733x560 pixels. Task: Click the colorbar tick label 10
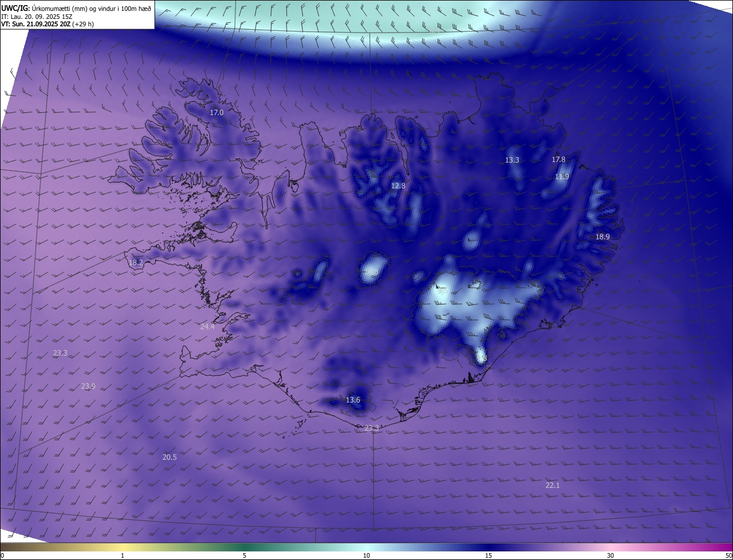tap(366, 555)
